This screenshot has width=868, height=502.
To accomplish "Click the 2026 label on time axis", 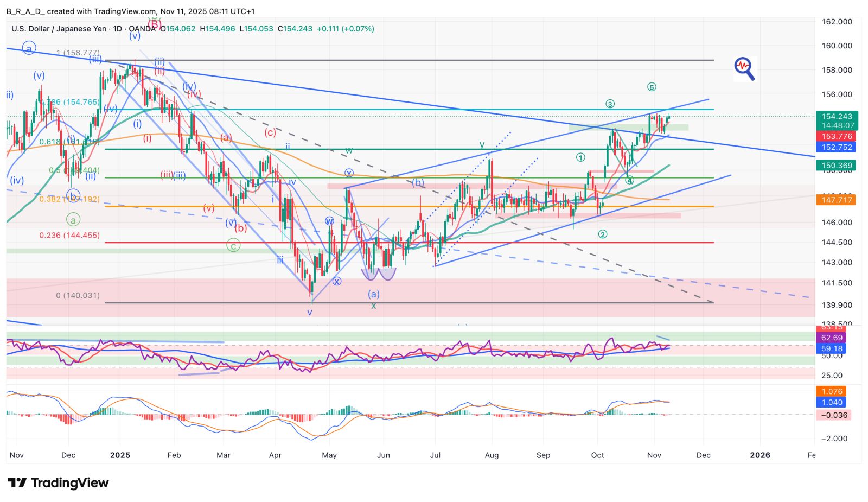I will click(x=759, y=455).
